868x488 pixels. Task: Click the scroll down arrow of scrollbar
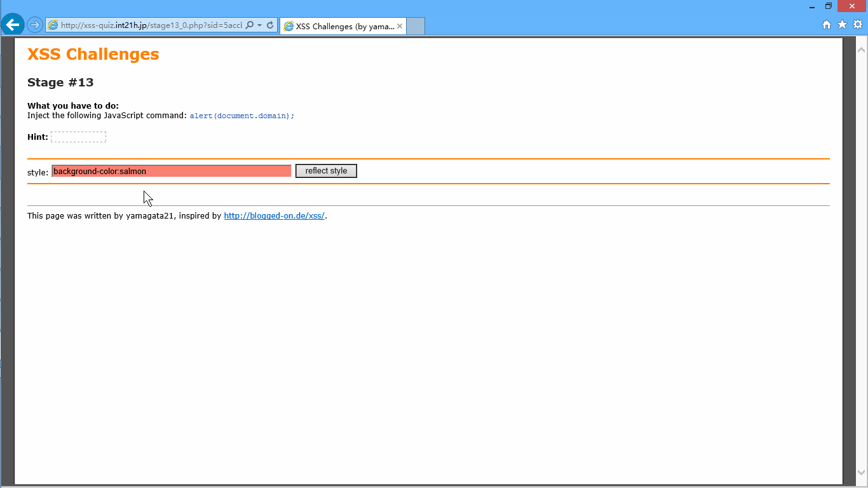(862, 472)
